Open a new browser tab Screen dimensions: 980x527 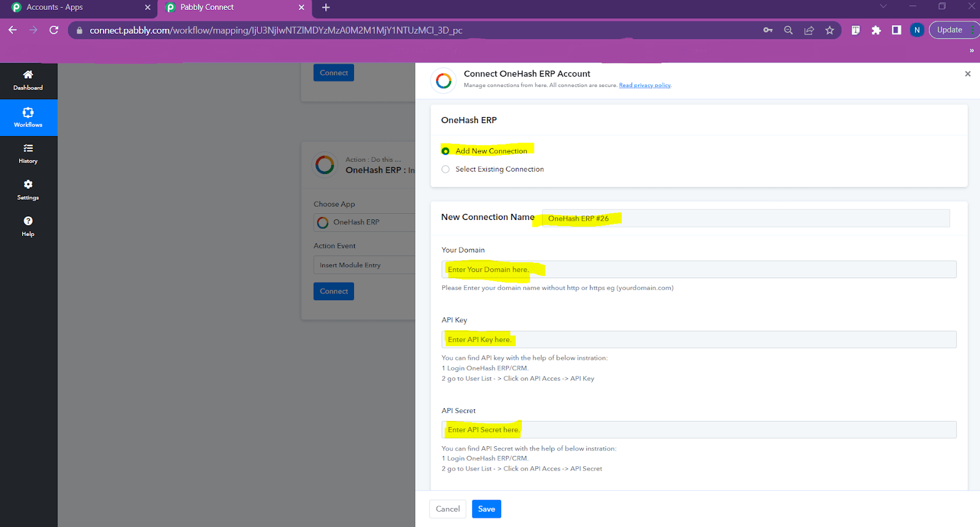326,7
